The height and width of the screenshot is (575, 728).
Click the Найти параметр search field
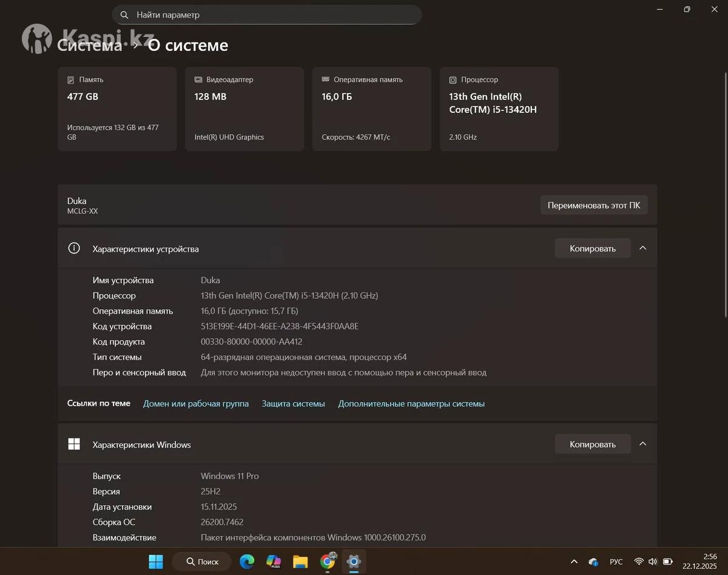[273, 15]
